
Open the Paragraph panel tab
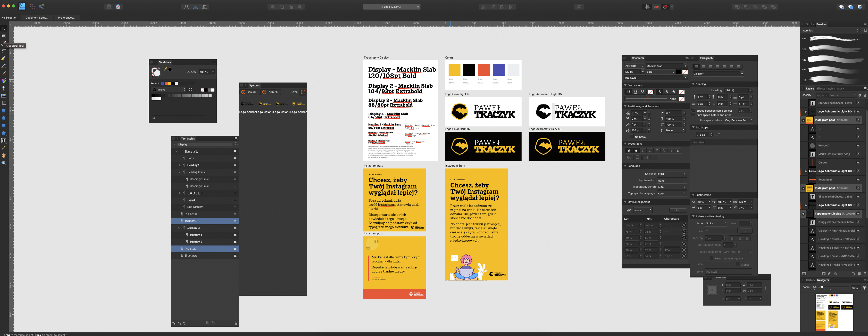click(706, 58)
